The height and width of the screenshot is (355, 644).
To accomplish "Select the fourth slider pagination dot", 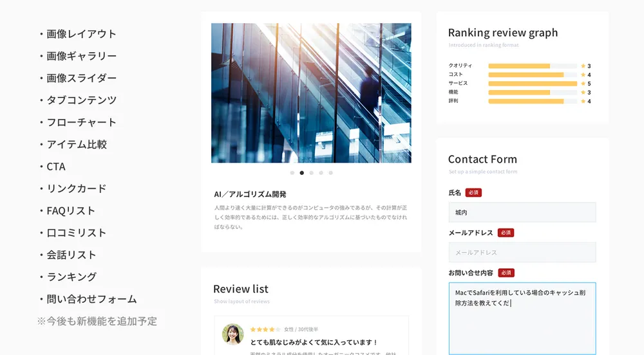I will tap(321, 173).
